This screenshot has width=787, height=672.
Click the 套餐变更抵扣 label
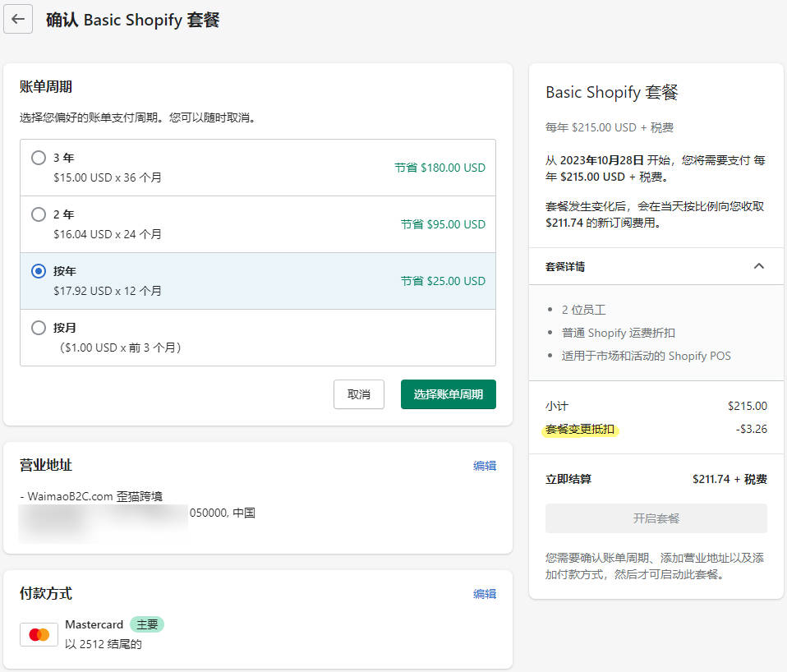(580, 429)
